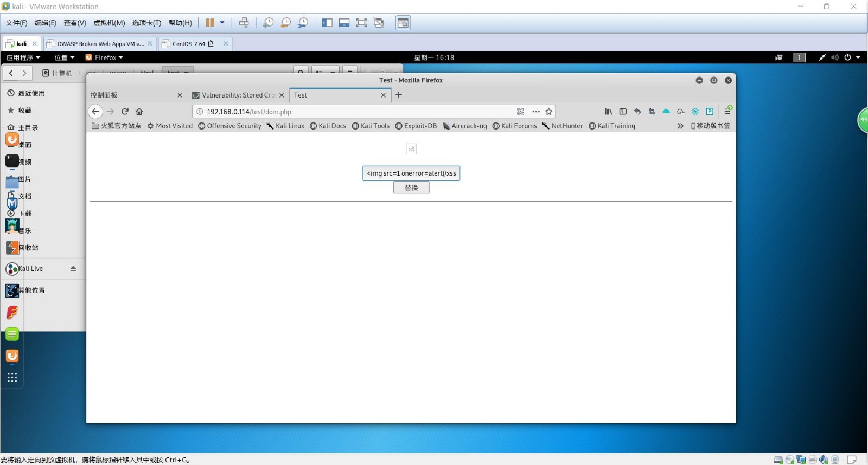868x465 pixels.
Task: Take a snapshot of this virtual machine
Action: click(x=268, y=23)
